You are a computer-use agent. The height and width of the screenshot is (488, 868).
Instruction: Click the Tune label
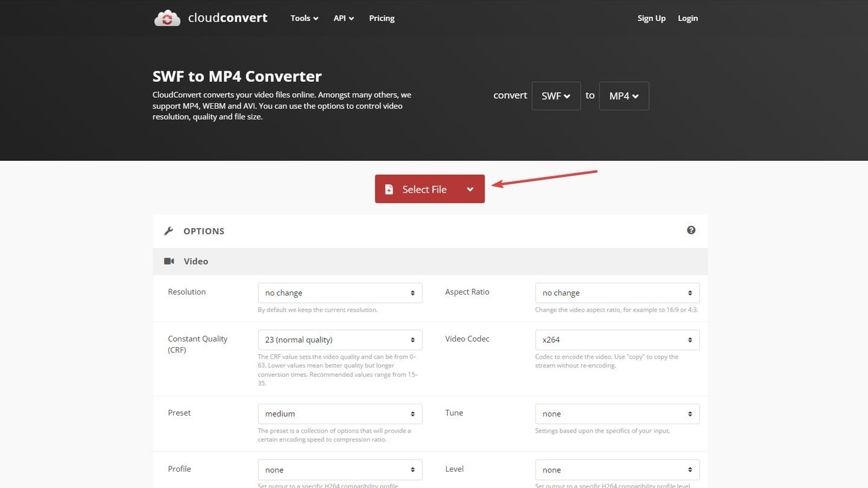(454, 413)
